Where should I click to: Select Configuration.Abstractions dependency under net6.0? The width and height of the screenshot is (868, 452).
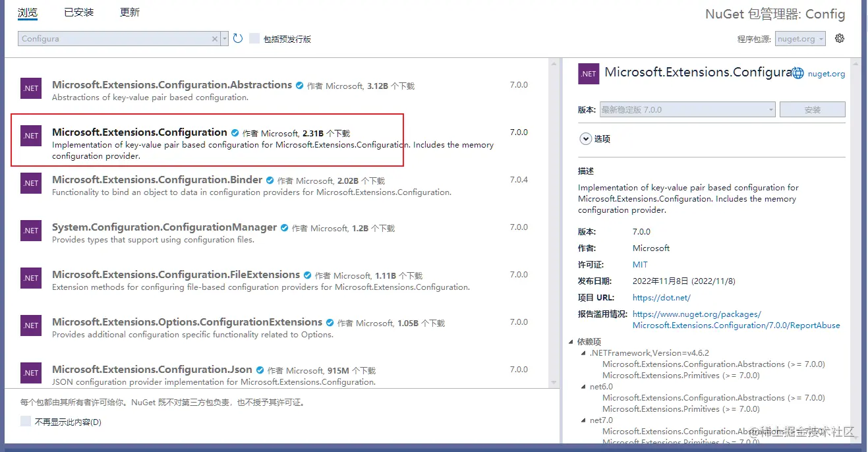tap(714, 398)
